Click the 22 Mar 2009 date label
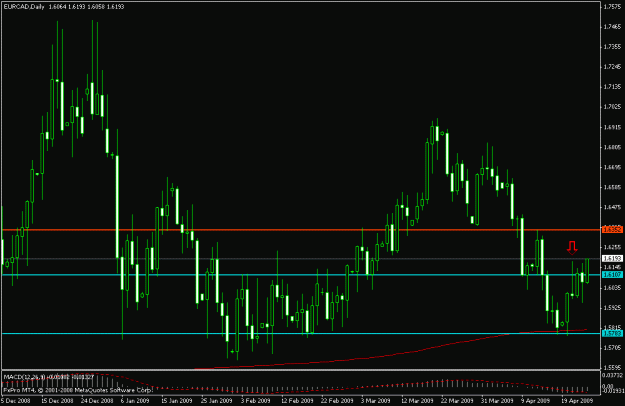 (457, 400)
